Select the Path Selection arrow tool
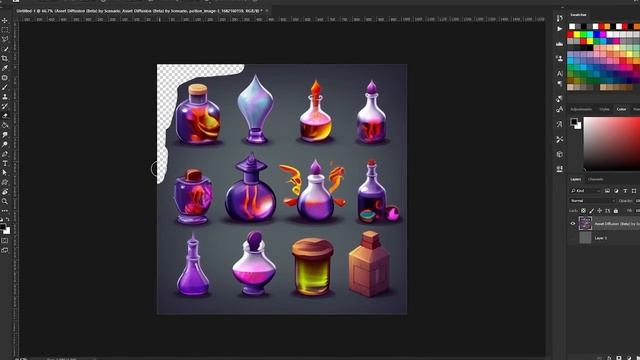 point(5,173)
